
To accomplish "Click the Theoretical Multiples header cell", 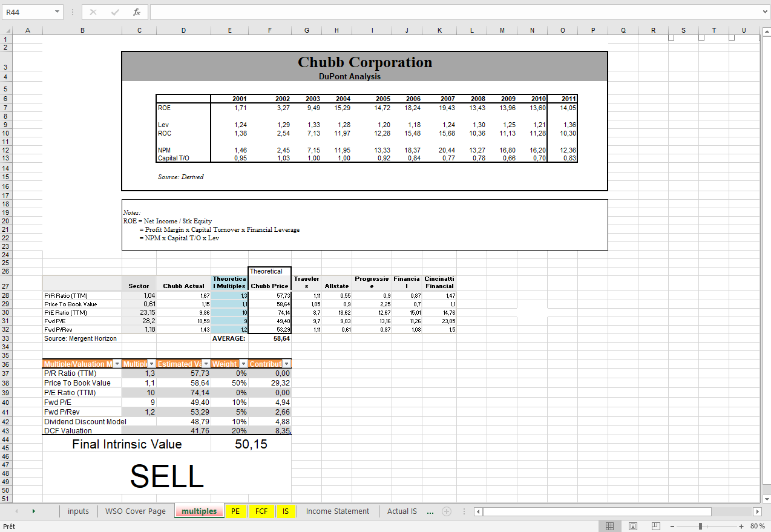I will (x=229, y=282).
